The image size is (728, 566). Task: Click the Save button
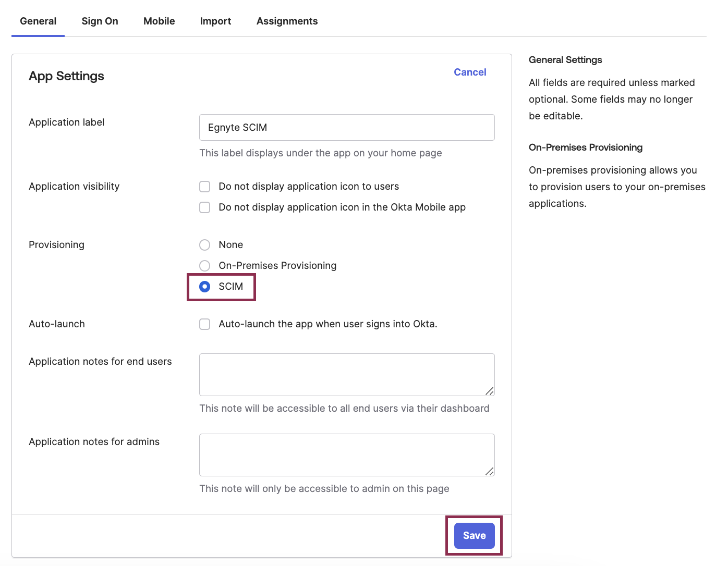point(474,535)
